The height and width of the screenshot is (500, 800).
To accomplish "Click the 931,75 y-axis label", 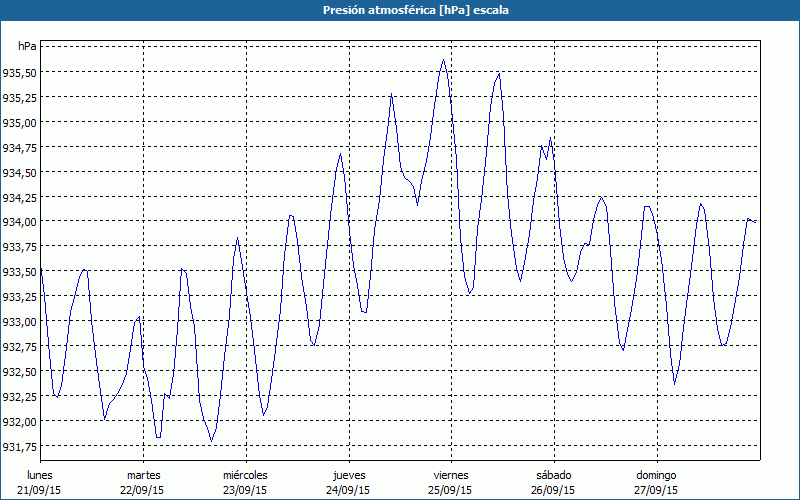I will click(x=20, y=446).
